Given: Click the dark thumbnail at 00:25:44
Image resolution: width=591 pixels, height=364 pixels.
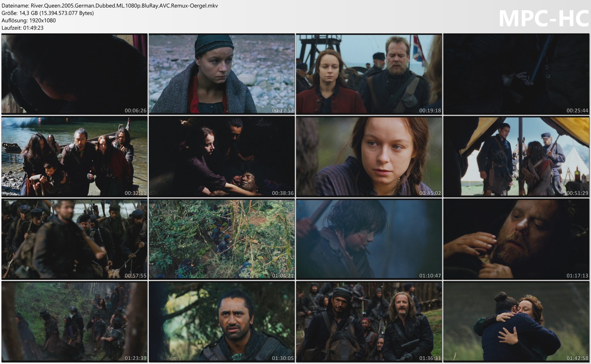Looking at the screenshot, I should pos(516,74).
